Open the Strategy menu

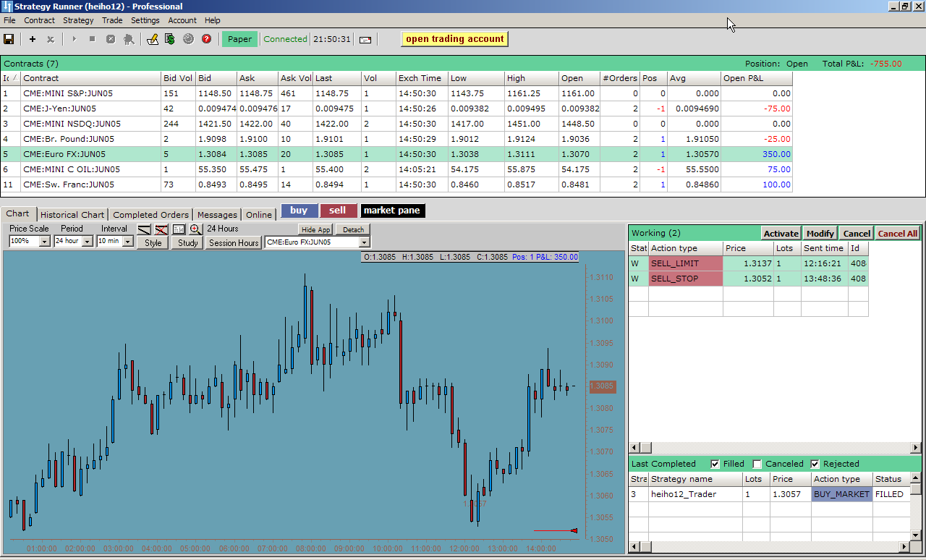tap(78, 20)
